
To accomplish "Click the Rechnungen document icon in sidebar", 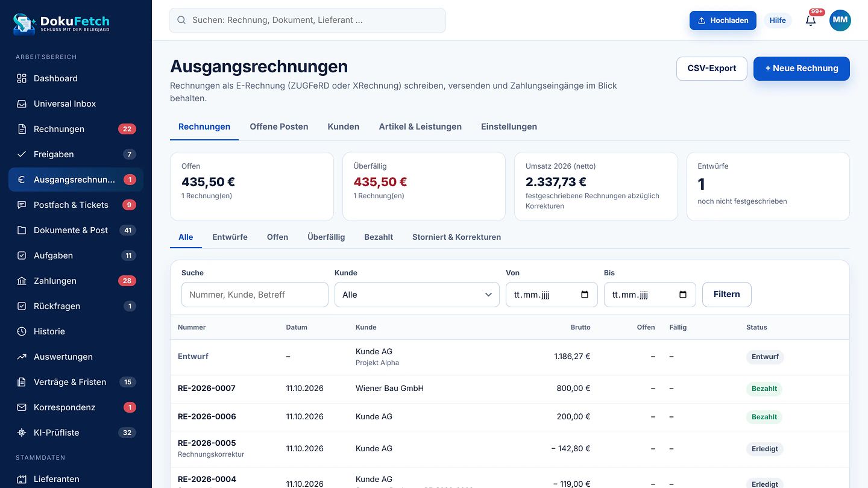I will click(x=22, y=129).
